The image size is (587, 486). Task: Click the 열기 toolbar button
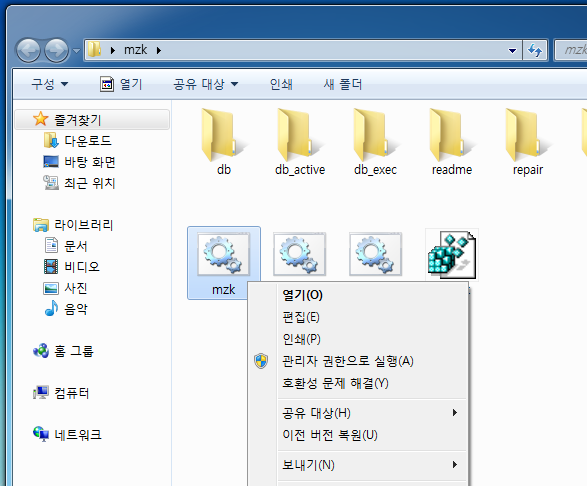(121, 84)
